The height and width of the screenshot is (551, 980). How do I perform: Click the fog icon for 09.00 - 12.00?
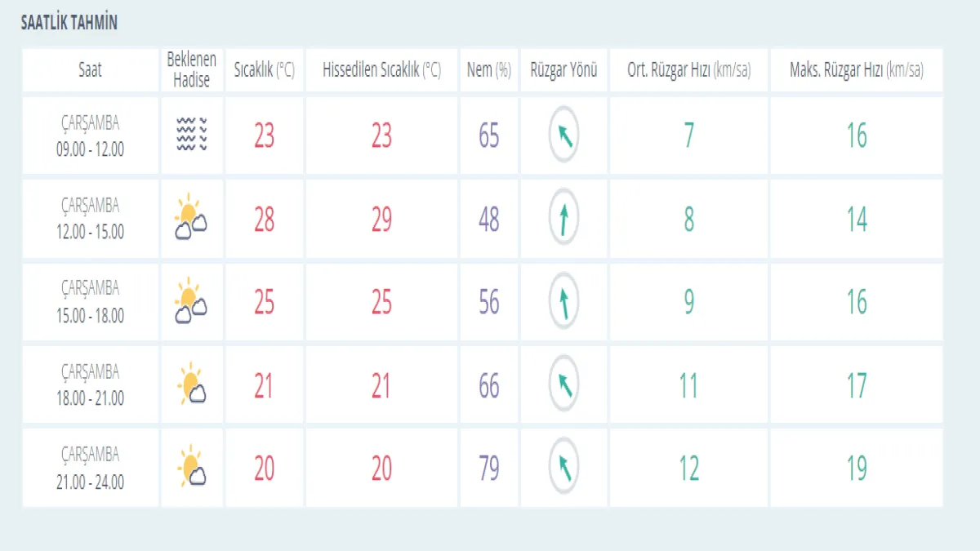(x=192, y=136)
